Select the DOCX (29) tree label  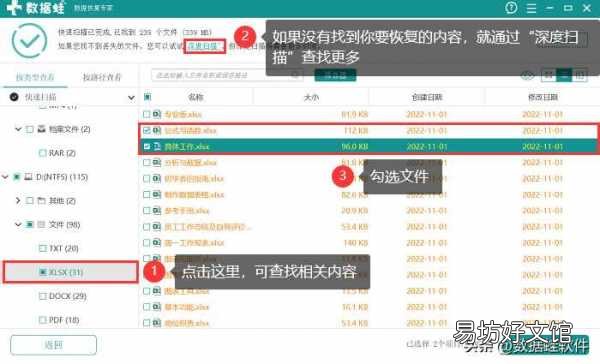68,296
